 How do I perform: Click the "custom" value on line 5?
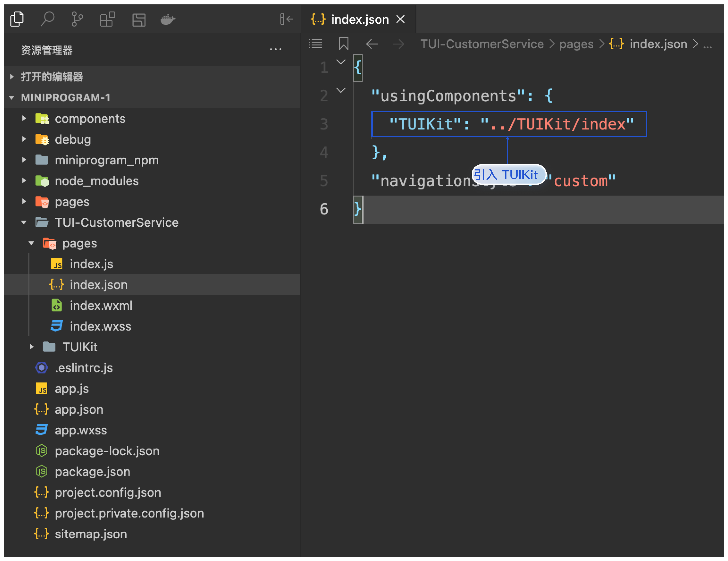tap(580, 181)
